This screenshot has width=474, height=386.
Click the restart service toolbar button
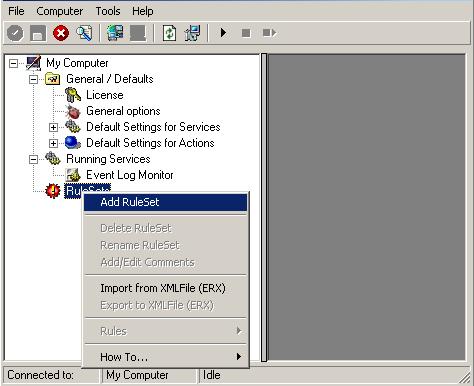click(x=269, y=33)
